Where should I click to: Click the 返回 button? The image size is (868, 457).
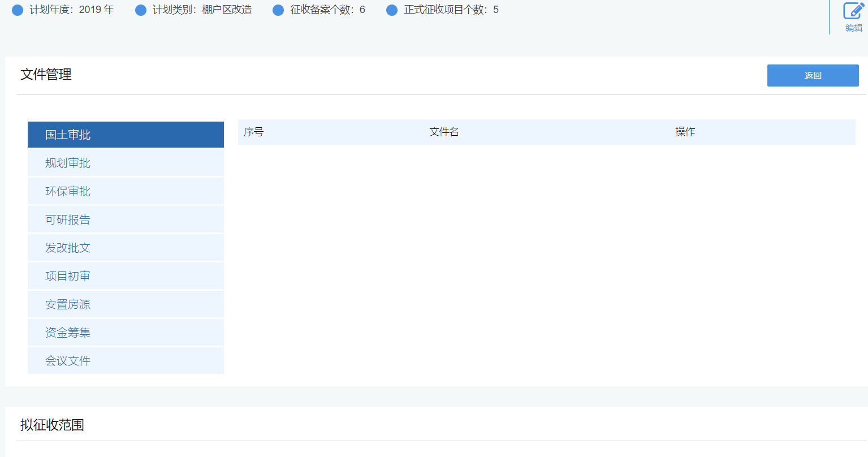tap(813, 75)
